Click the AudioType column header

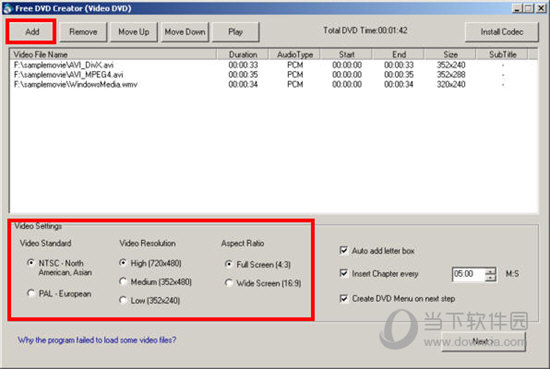[294, 54]
